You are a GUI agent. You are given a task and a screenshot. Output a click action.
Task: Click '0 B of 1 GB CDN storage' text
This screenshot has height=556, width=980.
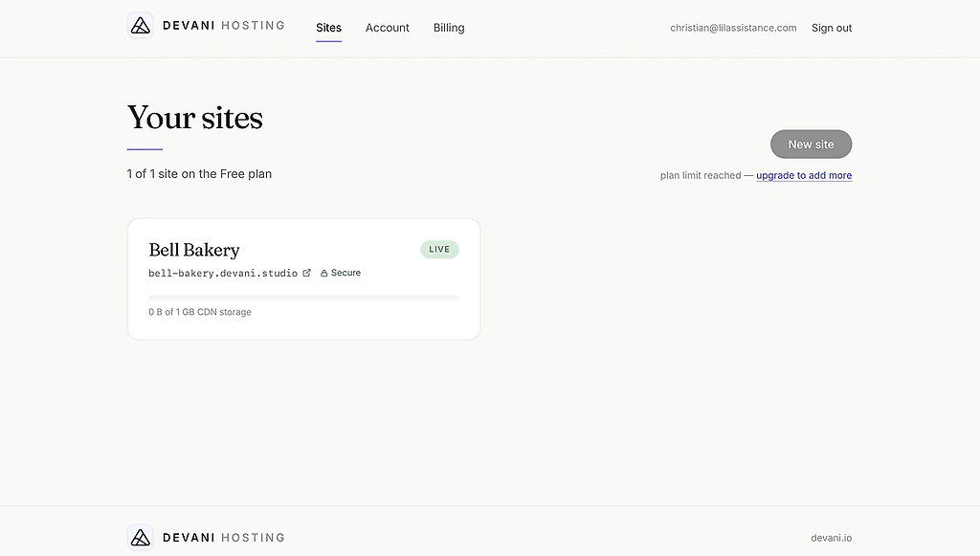(200, 312)
